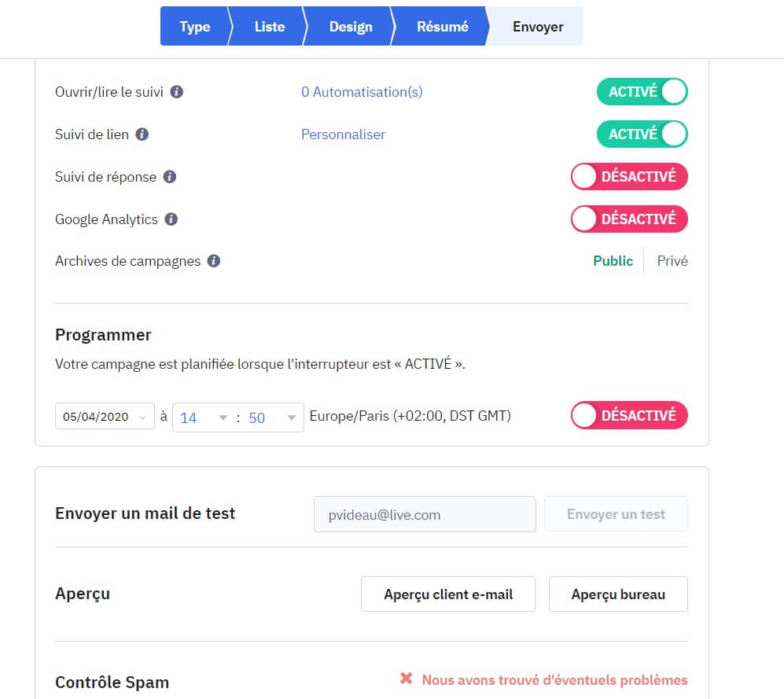Click info icon beside Suivi de lien
The width and height of the screenshot is (784, 699).
142,134
